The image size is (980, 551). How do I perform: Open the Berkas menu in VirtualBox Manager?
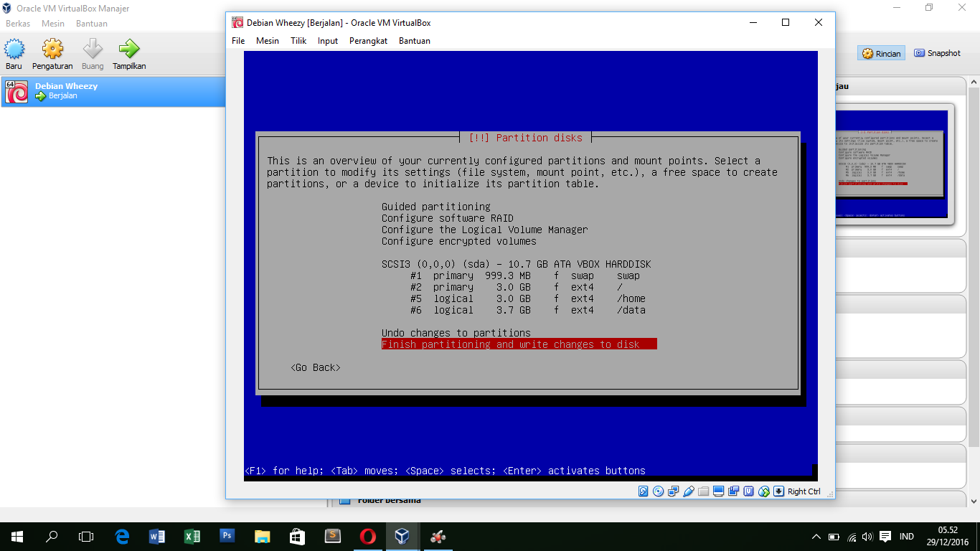point(18,24)
